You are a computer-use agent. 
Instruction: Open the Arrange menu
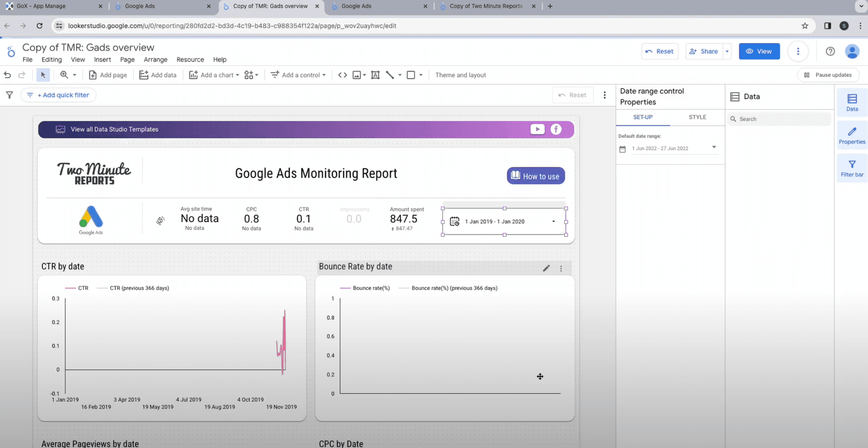[156, 60]
